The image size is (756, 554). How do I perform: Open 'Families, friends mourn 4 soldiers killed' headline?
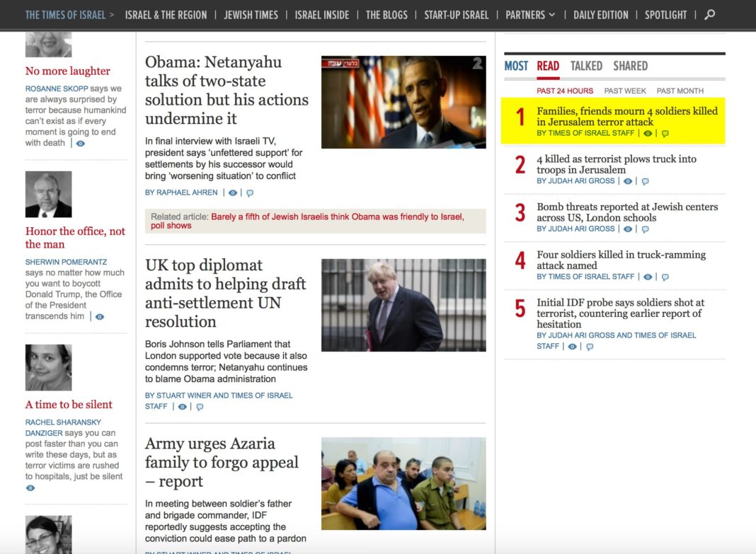coord(626,117)
